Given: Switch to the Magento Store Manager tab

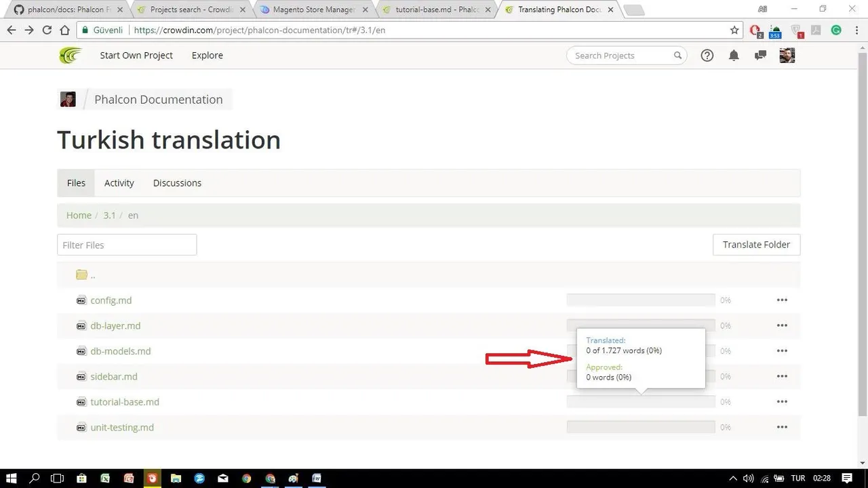Looking at the screenshot, I should tap(314, 9).
